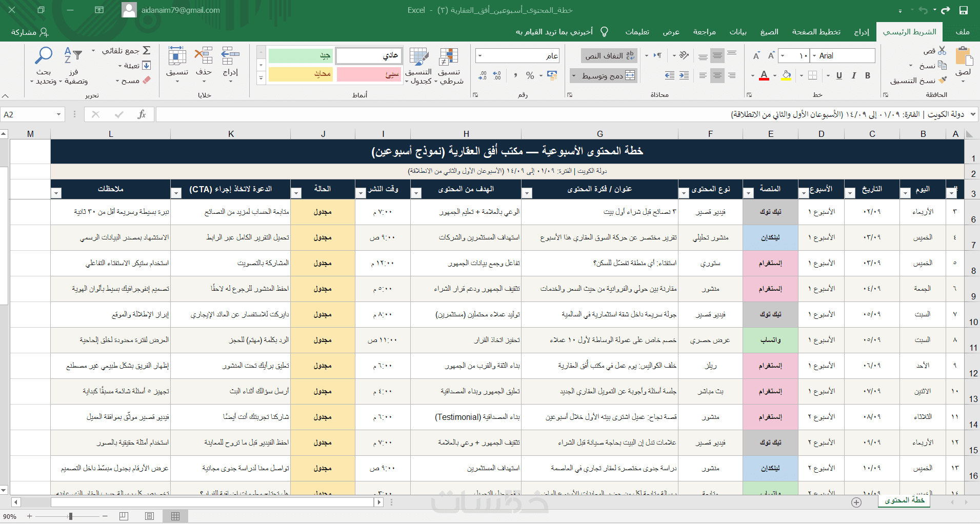Viewport: 980px width, 524px height.
Task: Expand the cell styles gallery
Action: point(261,78)
